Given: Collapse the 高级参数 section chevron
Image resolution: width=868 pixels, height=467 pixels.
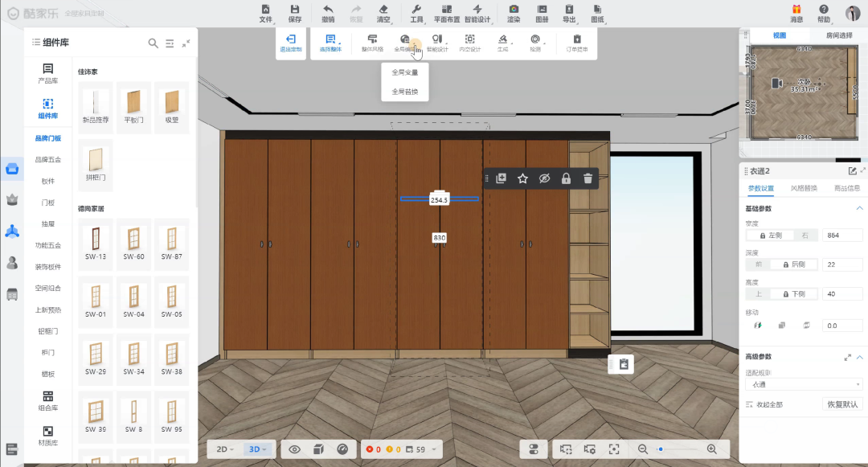Looking at the screenshot, I should click(860, 357).
